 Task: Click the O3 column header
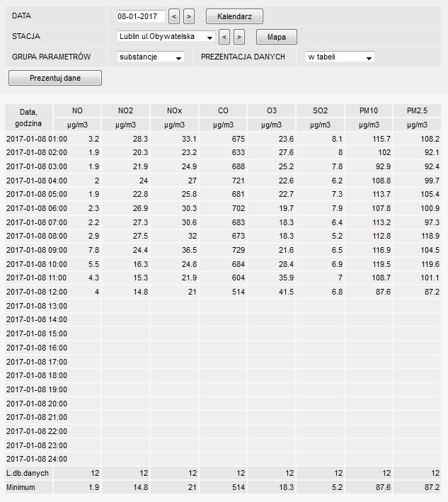point(271,110)
